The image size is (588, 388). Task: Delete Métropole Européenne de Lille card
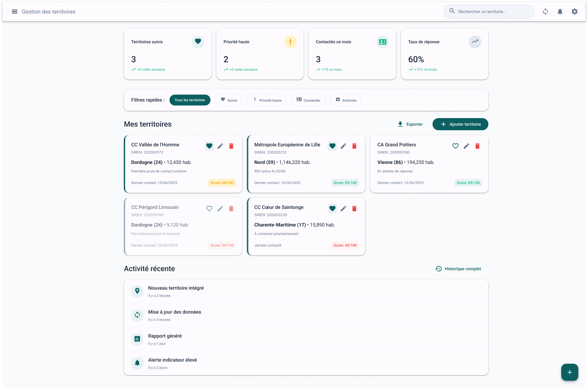tap(354, 146)
